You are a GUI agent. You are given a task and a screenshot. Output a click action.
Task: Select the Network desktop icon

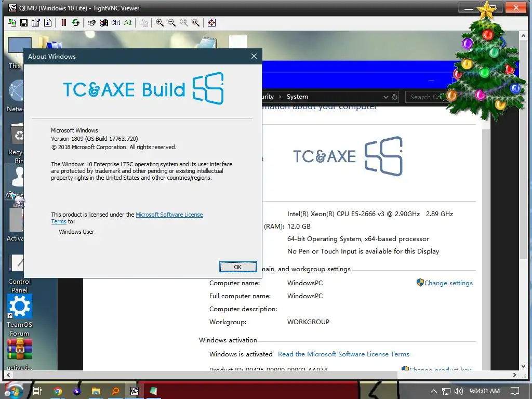[x=16, y=96]
